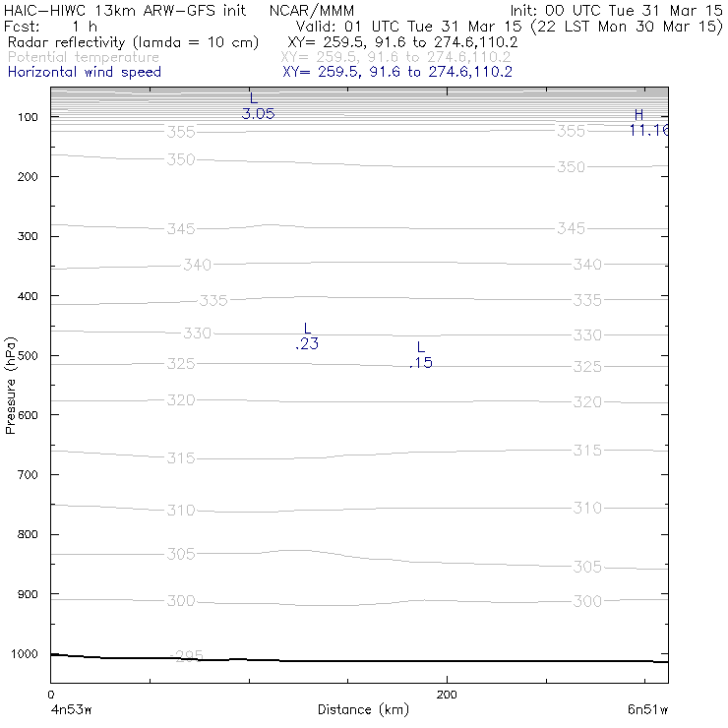Screen dimensions: 728x728
Task: Select the '400' pressure axis label
Action: coord(28,296)
